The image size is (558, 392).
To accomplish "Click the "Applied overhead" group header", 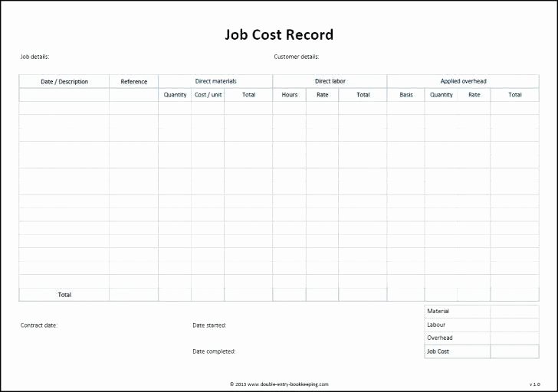I will coord(463,81).
